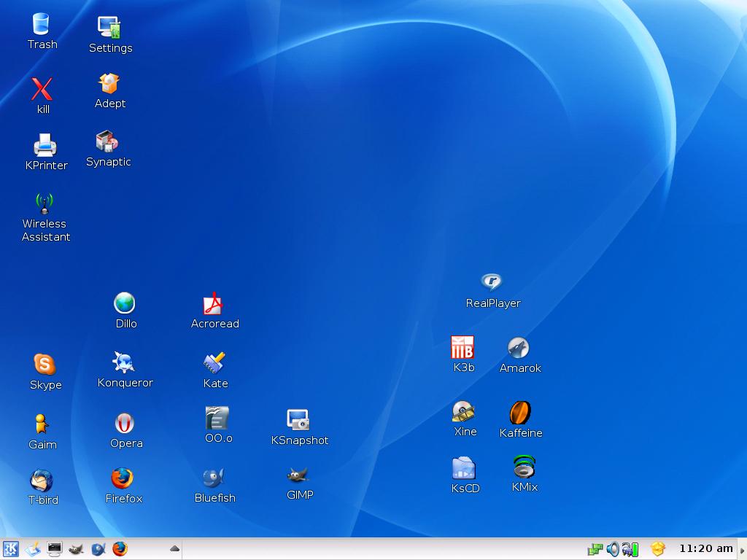This screenshot has width=747, height=560.
Task: Launch the terminal from the panel
Action: click(x=55, y=549)
